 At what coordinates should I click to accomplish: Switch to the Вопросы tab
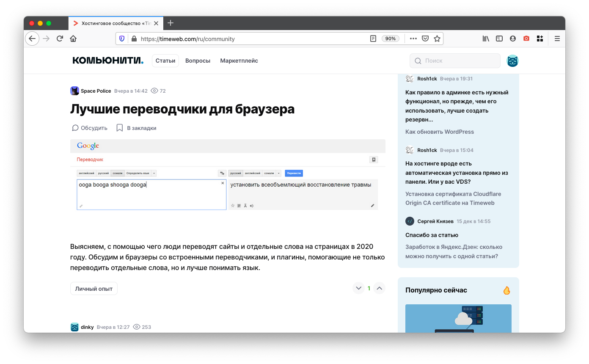[198, 61]
